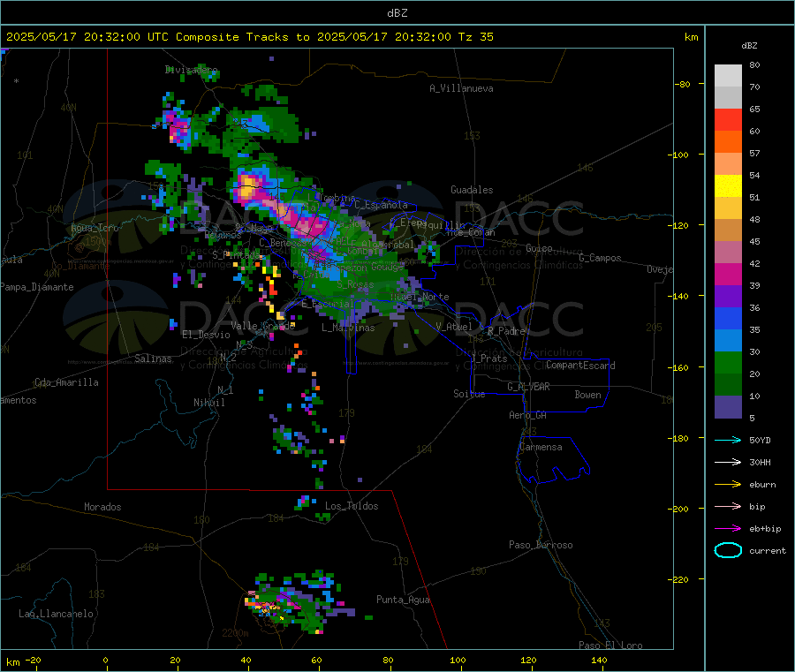Click the 'Los_Toldos' place label
Viewport: 795px width, 672px height.
tap(352, 506)
